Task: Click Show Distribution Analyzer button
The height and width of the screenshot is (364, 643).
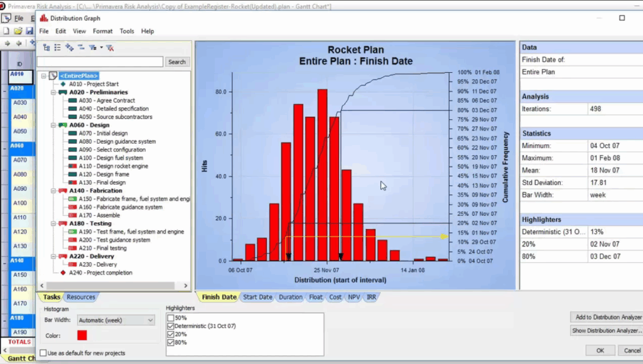Action: [607, 330]
